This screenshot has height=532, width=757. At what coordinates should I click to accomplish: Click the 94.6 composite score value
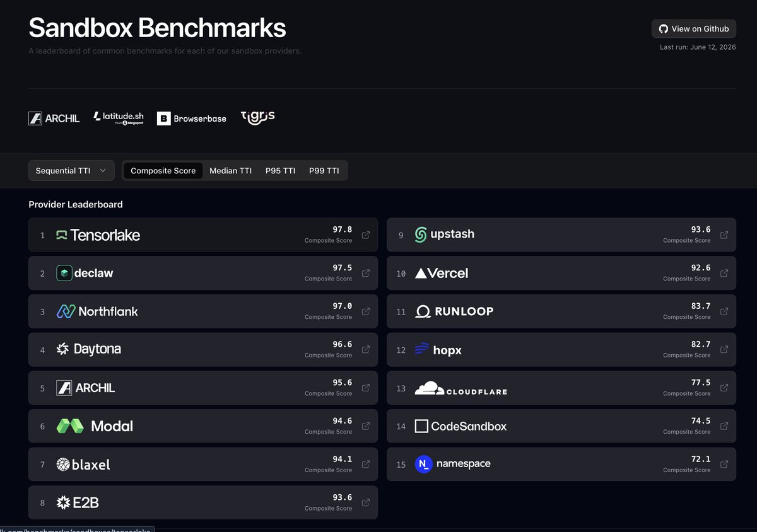(x=343, y=421)
